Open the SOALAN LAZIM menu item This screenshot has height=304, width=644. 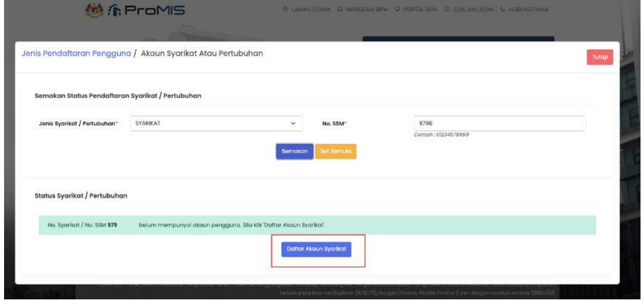click(x=468, y=9)
